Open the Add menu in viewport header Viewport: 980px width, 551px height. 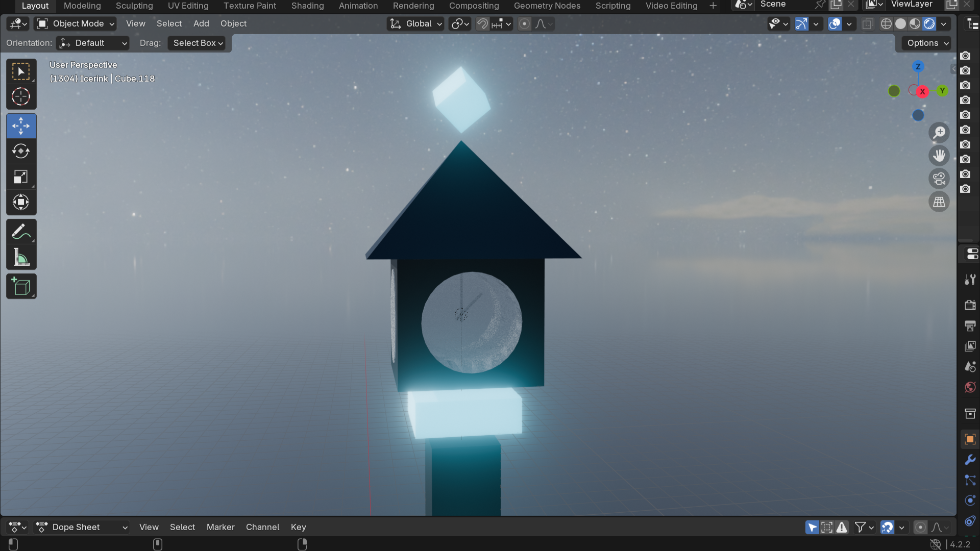(x=201, y=24)
